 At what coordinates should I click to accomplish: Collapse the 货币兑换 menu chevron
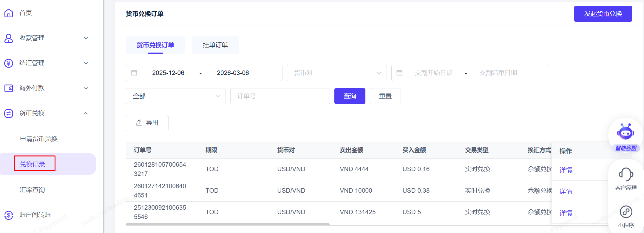(86, 113)
